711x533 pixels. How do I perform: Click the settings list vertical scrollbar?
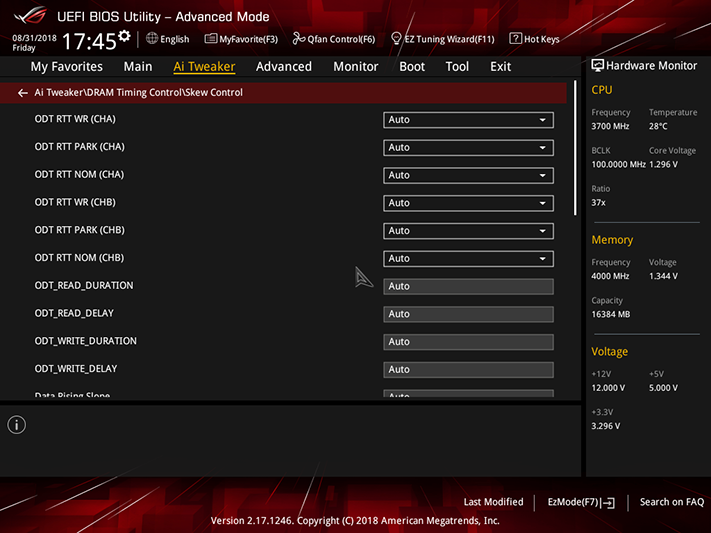pyautogui.click(x=575, y=148)
